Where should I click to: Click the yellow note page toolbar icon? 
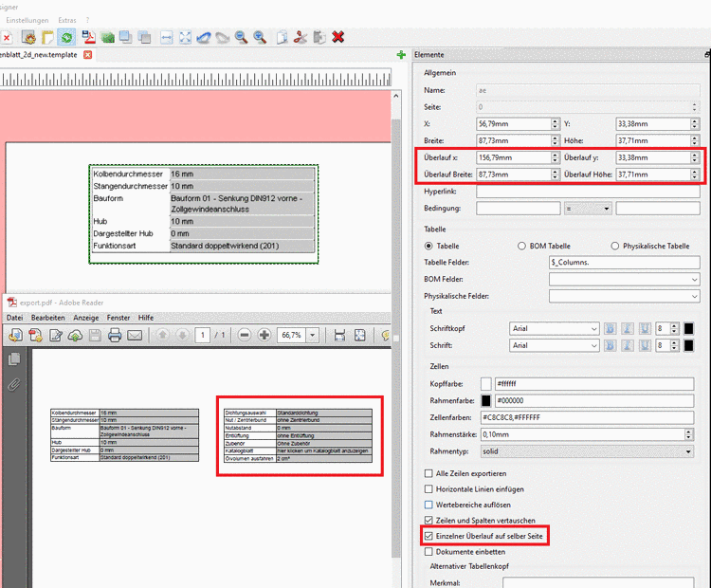[47, 37]
